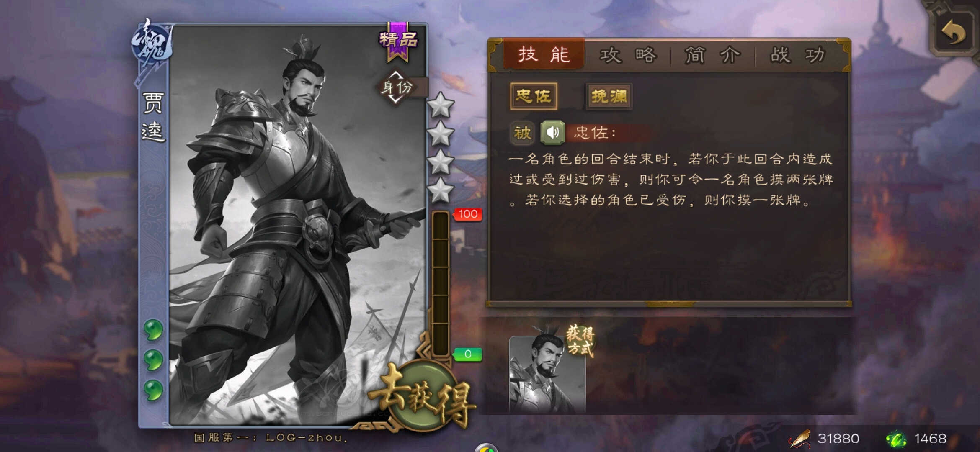
Task: Click the 被 passive skill tag
Action: (522, 133)
